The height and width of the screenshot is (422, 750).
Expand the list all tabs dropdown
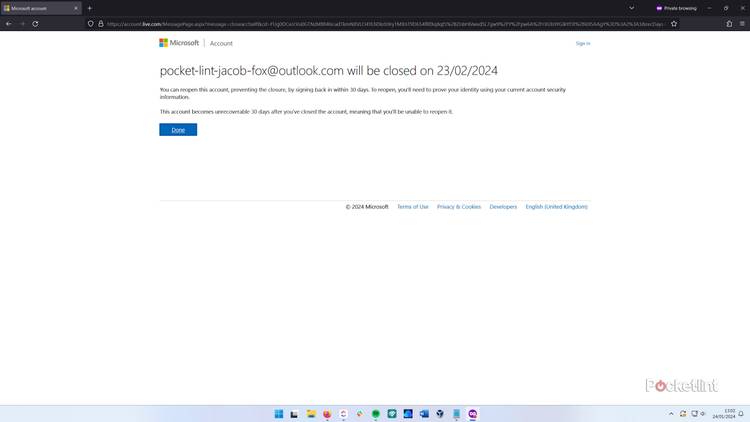(631, 8)
